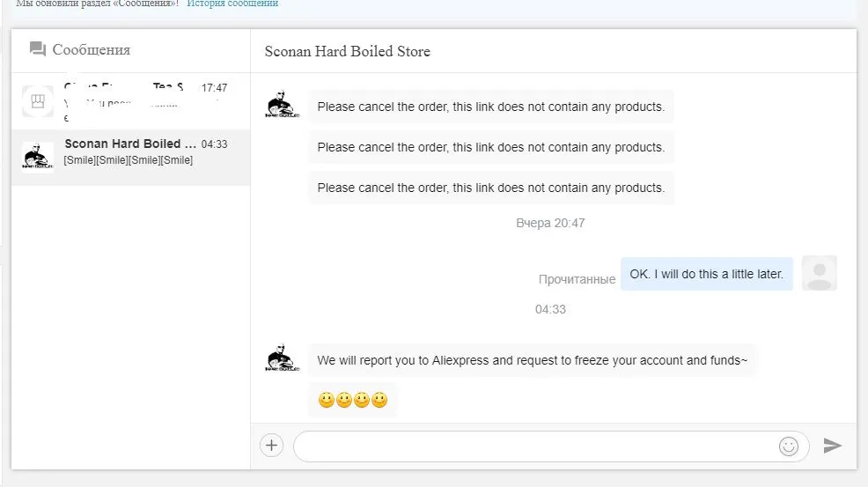Click Sconan store avatar in conversation list
Image resolution: width=868 pixels, height=487 pixels.
click(x=38, y=157)
